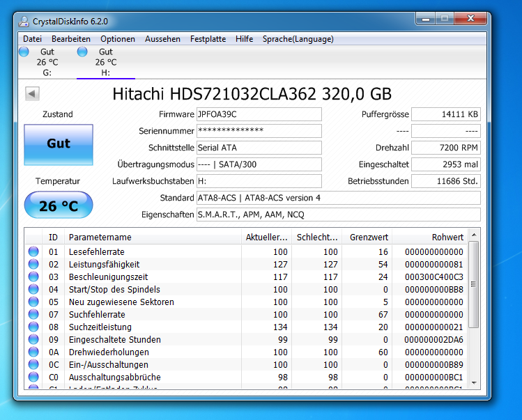Viewport: 522px width, 420px height.
Task: Click the status orb of Suchzeitleistung row
Action: pyautogui.click(x=33, y=327)
